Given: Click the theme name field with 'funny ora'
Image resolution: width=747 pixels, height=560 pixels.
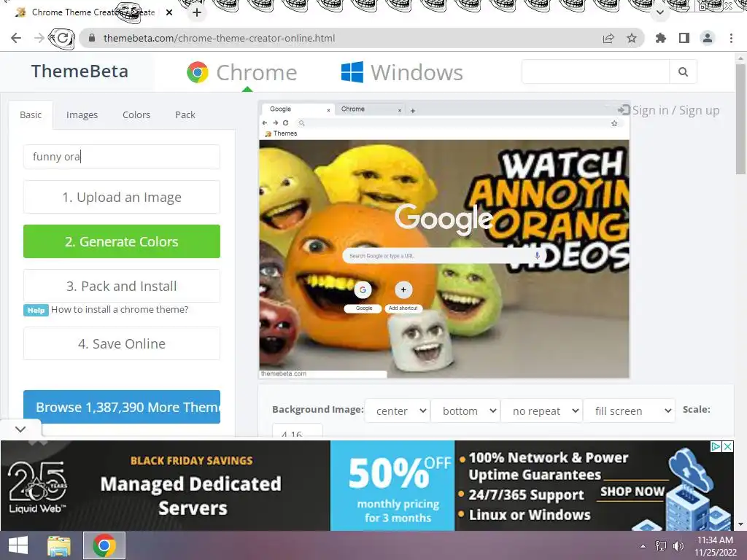Looking at the screenshot, I should 122,157.
